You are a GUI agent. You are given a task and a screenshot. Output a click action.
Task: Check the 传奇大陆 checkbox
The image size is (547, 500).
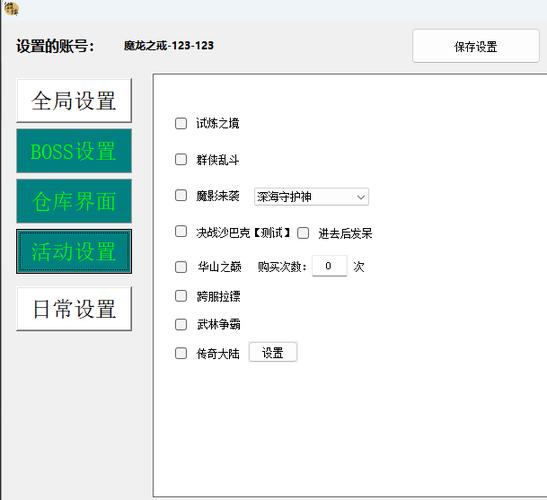click(x=181, y=353)
